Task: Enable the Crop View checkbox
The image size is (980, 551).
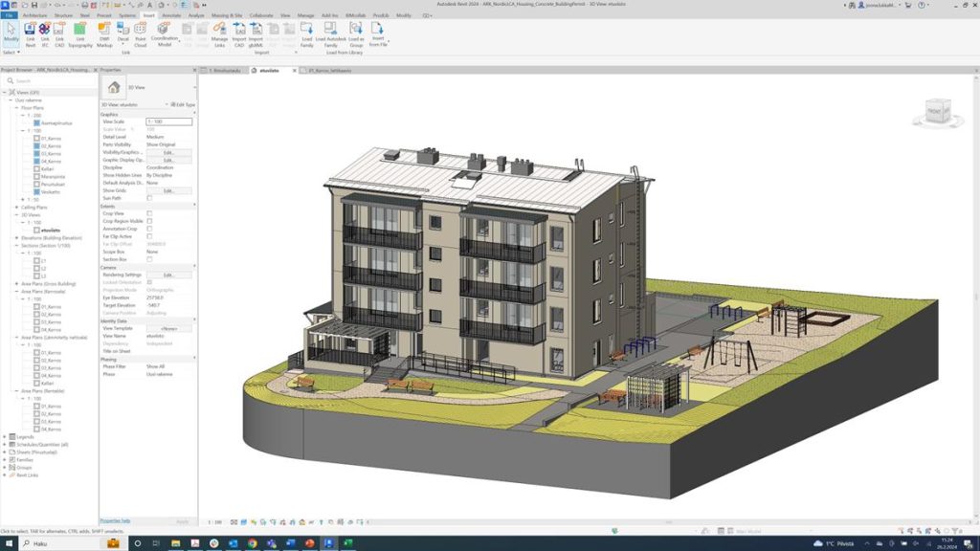Action: 149,213
